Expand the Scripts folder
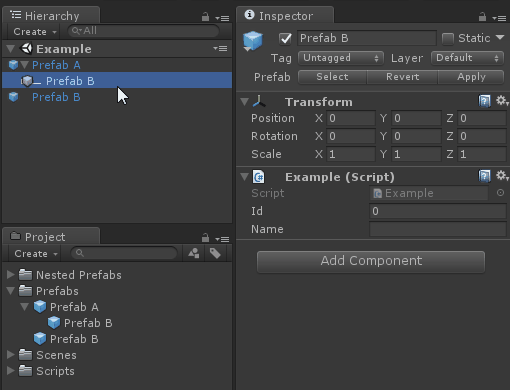Screen dimensions: 510x390 tap(11, 371)
